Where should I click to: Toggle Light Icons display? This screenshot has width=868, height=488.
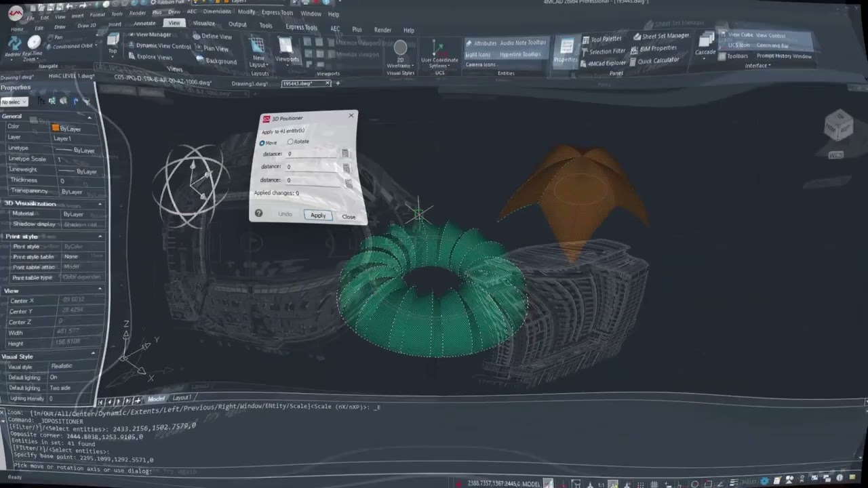click(x=477, y=54)
